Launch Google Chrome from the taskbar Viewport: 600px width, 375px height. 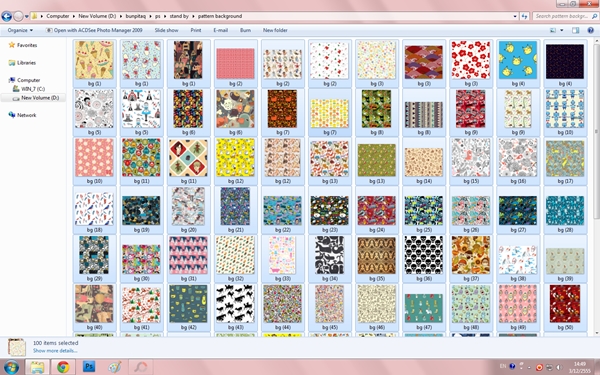64,367
